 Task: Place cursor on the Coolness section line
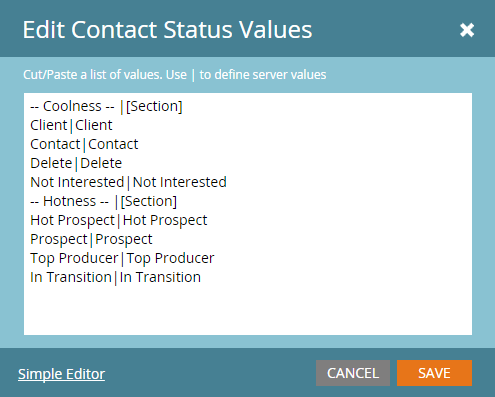pyautogui.click(x=106, y=106)
